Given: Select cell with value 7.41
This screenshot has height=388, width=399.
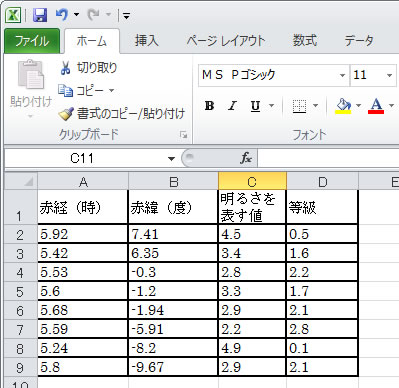Looking at the screenshot, I should coord(173,234).
